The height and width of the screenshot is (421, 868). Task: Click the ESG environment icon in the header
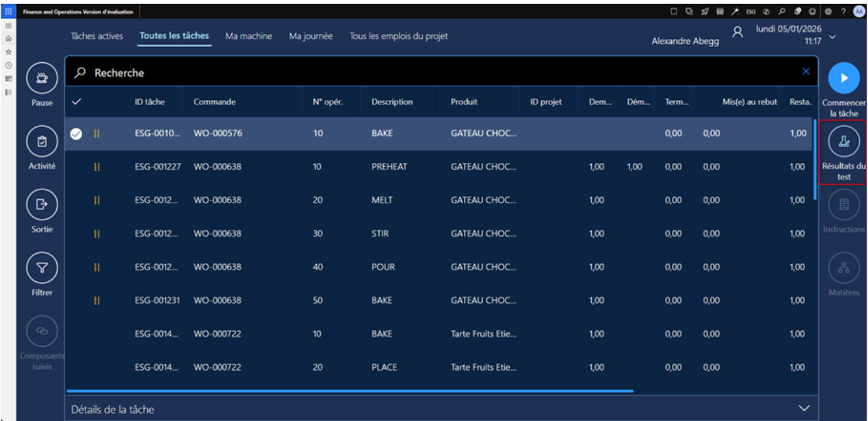point(751,11)
